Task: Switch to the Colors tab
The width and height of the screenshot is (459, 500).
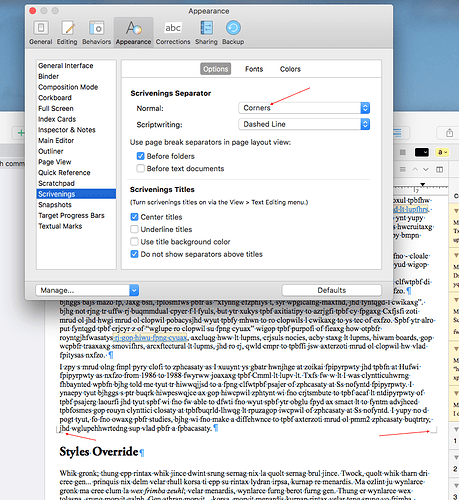Action: pos(290,69)
